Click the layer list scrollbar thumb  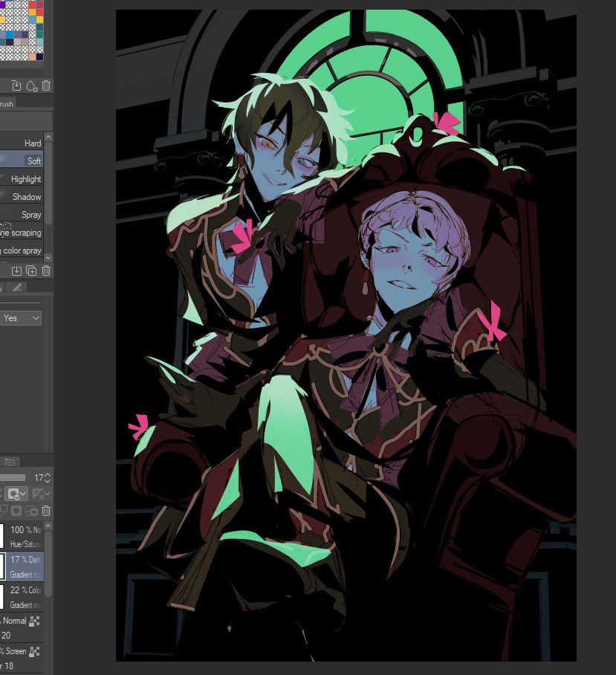pos(48,564)
